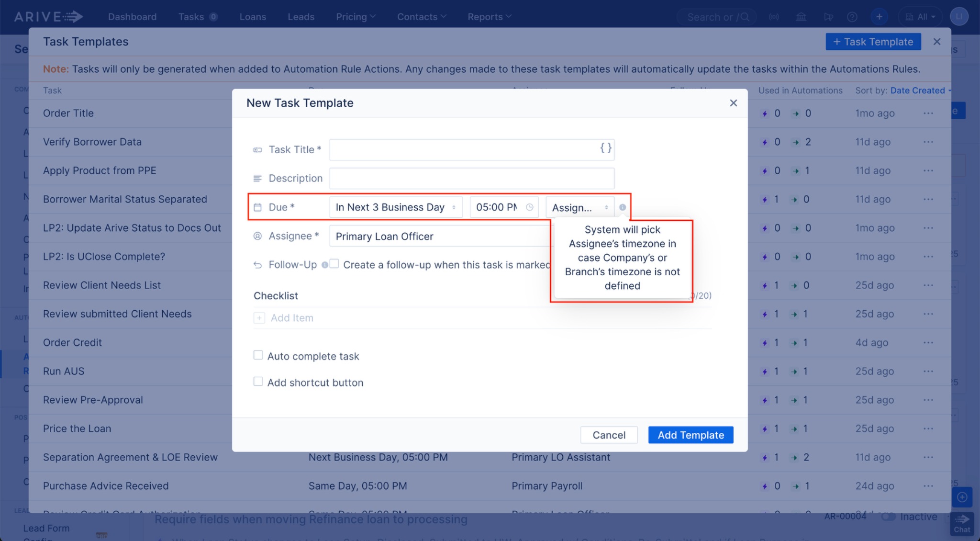Open the clock picker in the time field

click(x=530, y=207)
